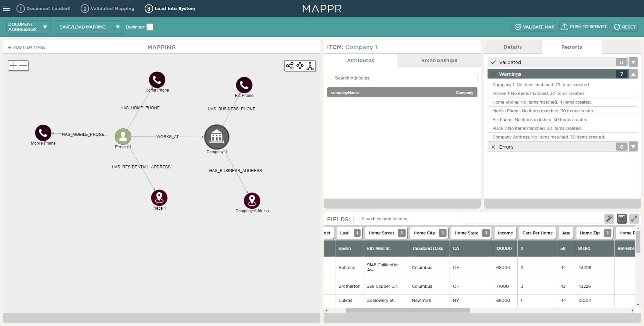Focus the Search column headers field

pyautogui.click(x=409, y=219)
